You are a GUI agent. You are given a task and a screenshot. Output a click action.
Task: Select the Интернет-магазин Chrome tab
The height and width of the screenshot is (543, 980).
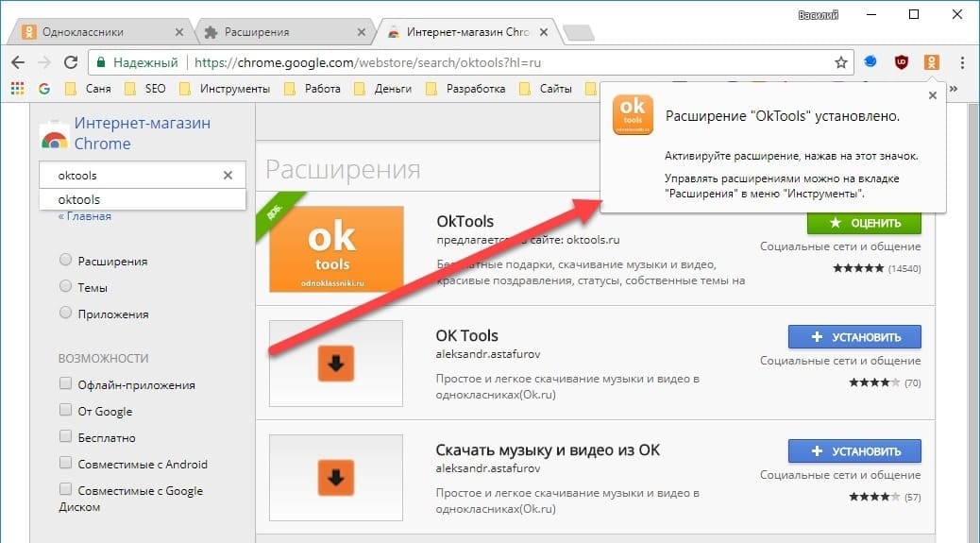pos(467,32)
